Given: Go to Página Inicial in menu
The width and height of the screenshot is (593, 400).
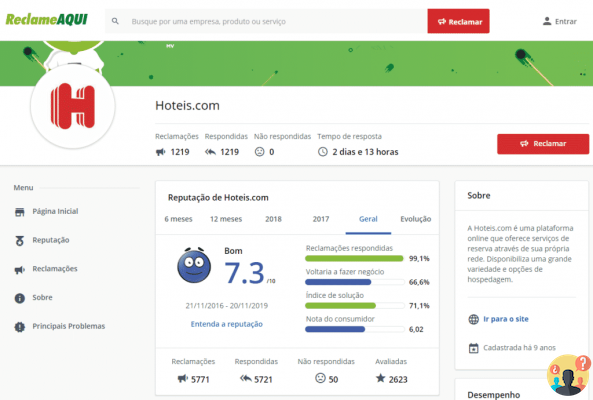Looking at the screenshot, I should point(55,211).
